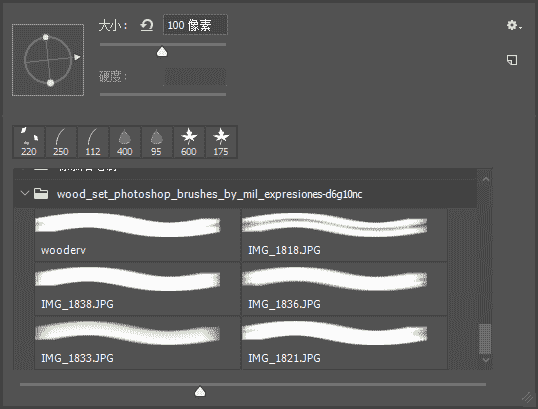
Task: Pick the recent curved stroke brush 250
Action: (x=61, y=142)
